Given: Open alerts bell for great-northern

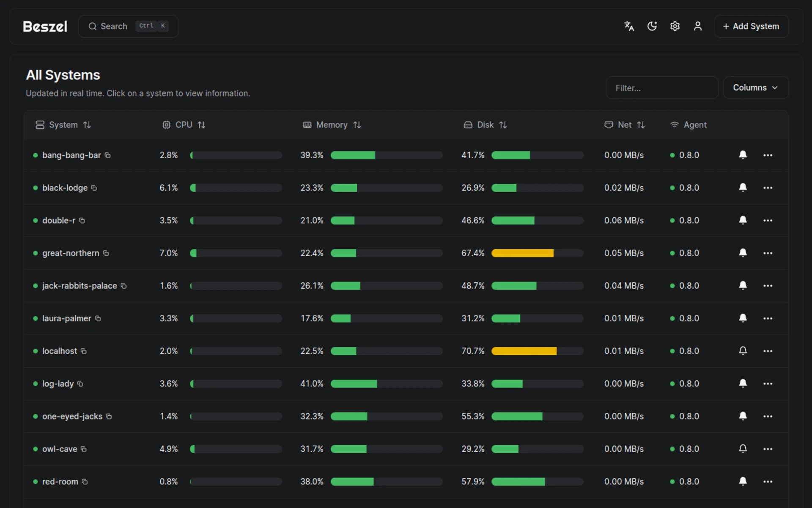Looking at the screenshot, I should tap(743, 253).
